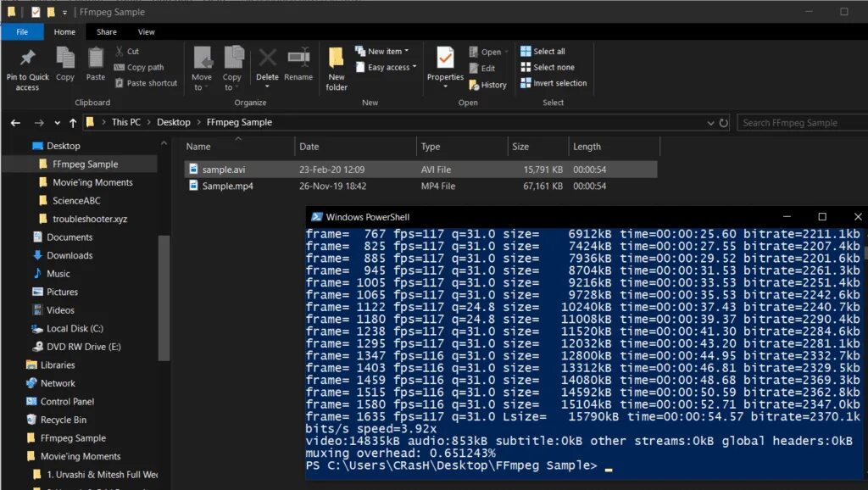Screen dimensions: 868x490
Task: Create a New folder
Action: click(336, 70)
